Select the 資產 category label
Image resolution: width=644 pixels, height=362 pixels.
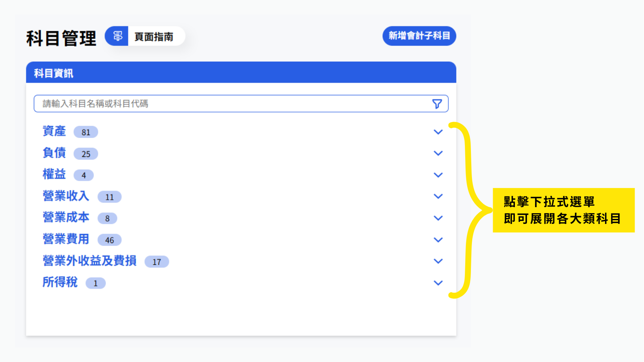[54, 131]
